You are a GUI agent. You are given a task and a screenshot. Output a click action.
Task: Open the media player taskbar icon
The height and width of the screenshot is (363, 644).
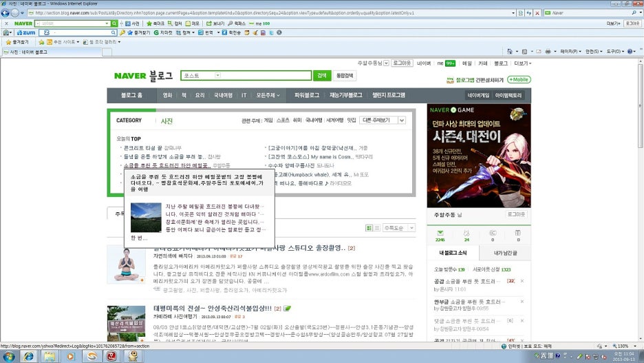(x=71, y=356)
